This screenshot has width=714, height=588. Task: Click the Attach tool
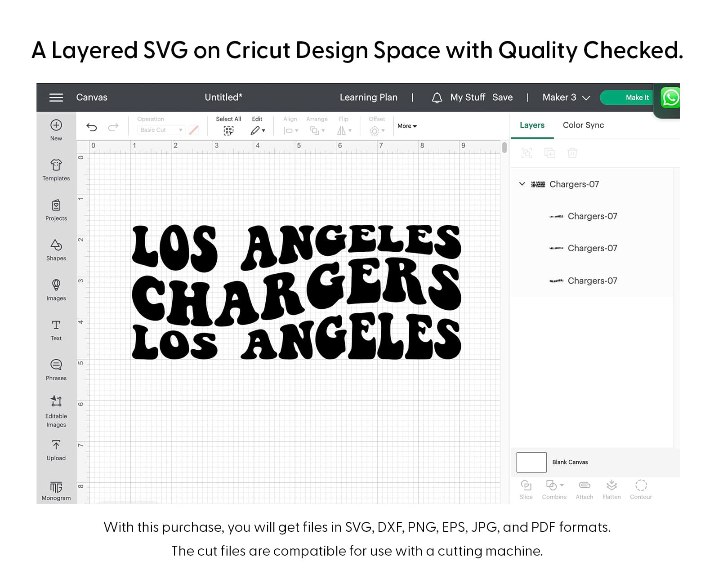point(585,490)
